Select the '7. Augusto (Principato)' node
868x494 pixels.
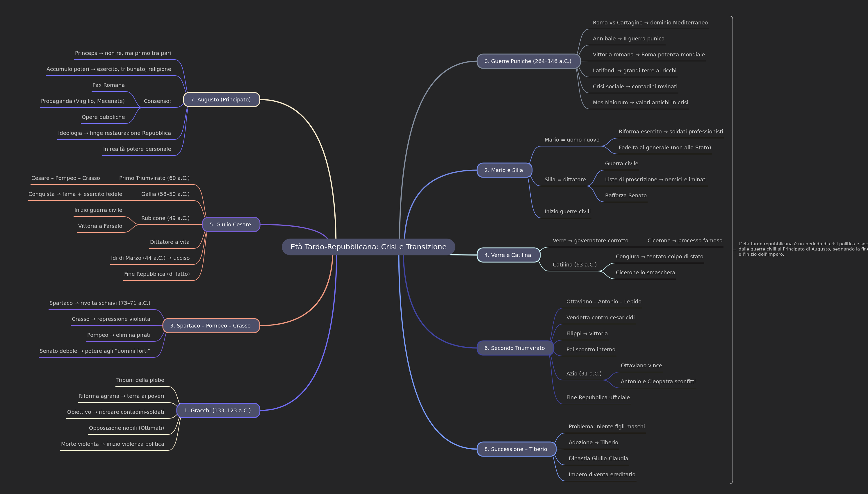click(x=221, y=99)
